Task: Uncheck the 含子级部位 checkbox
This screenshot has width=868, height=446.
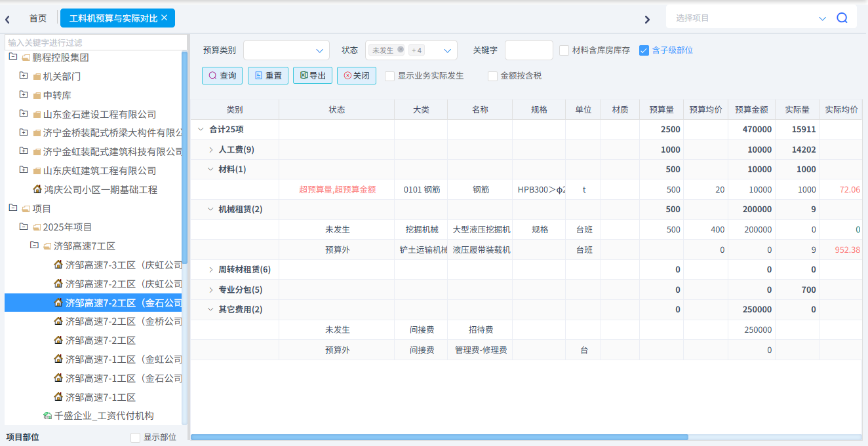Action: (644, 50)
